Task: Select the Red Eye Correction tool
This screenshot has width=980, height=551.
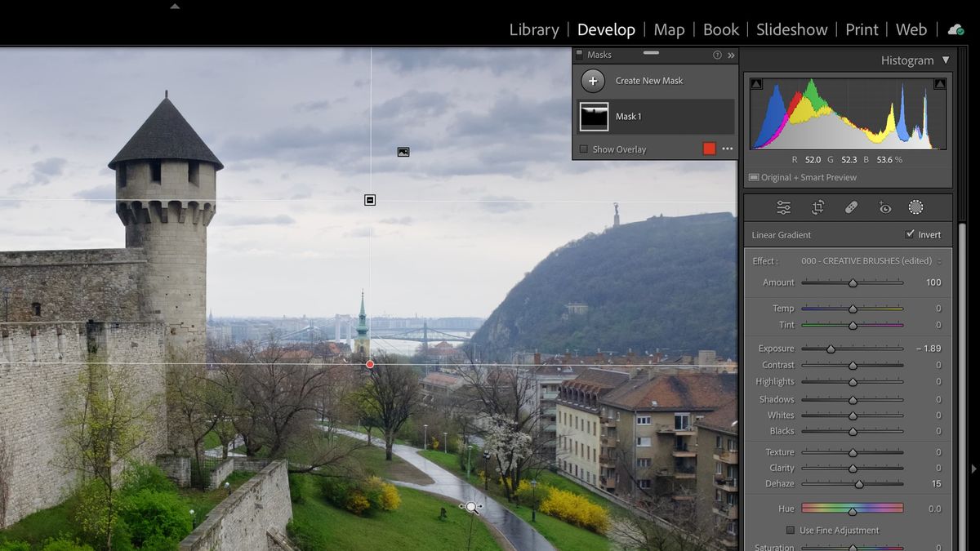Action: point(884,207)
